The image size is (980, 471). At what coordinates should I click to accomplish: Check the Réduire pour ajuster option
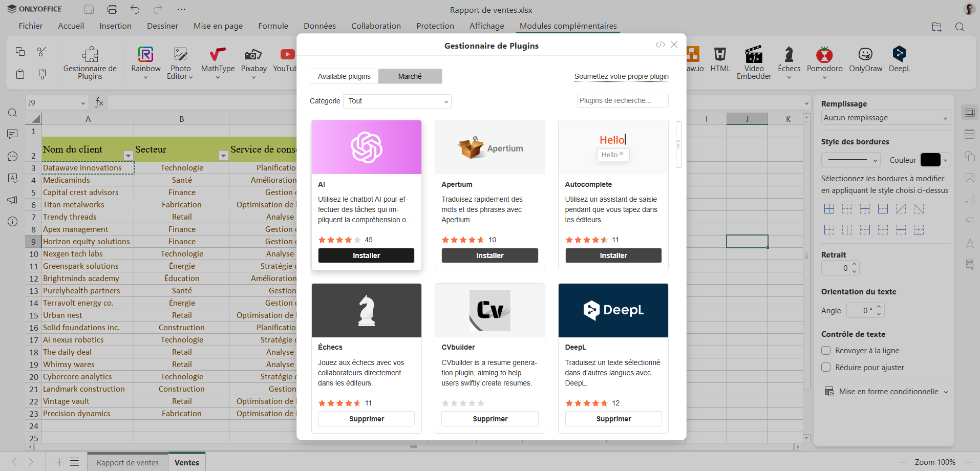click(826, 368)
